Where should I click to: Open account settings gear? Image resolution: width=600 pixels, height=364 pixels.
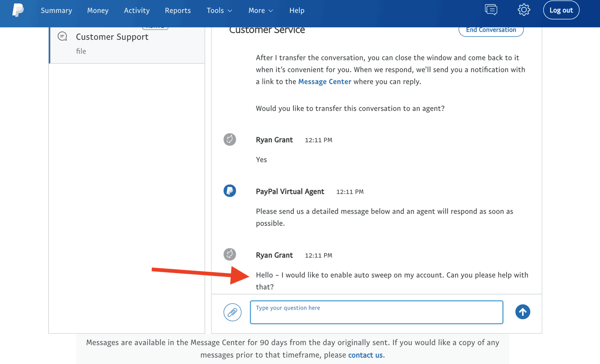click(x=523, y=10)
